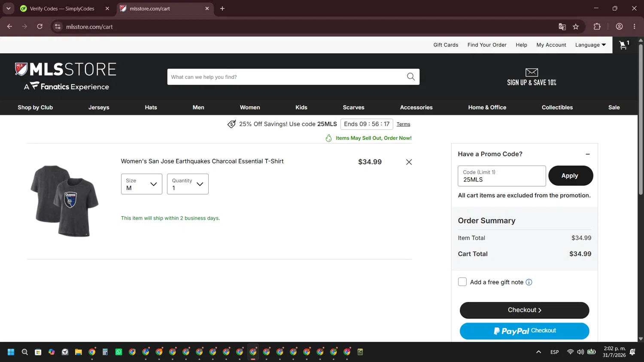This screenshot has height=362, width=644.
Task: Click the Apply promo code button
Action: [571, 176]
